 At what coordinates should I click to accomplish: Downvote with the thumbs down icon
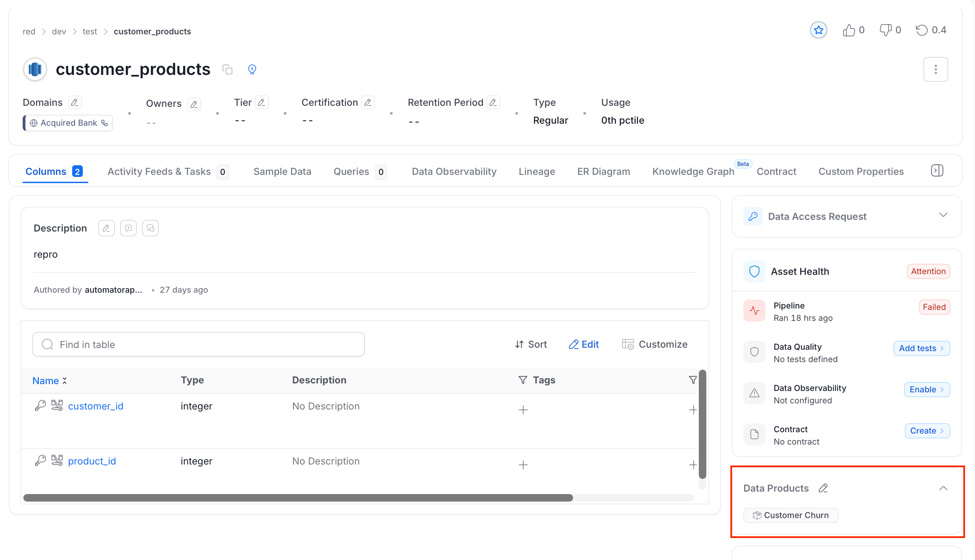click(x=885, y=30)
